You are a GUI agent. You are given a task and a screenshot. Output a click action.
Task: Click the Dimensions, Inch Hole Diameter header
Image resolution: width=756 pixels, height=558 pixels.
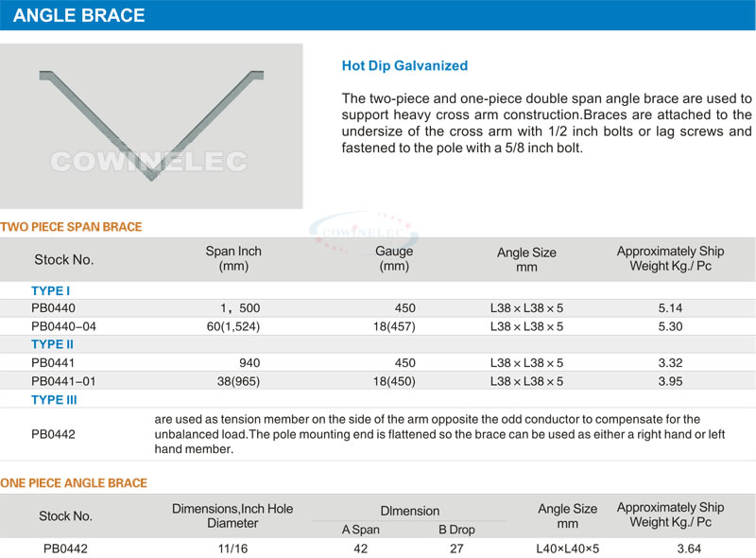(232, 515)
